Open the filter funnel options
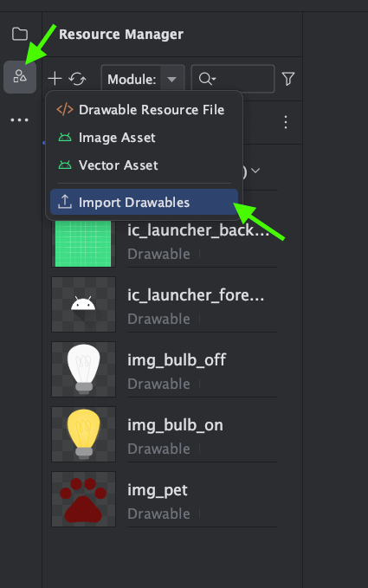The width and height of the screenshot is (368, 588). pyautogui.click(x=288, y=79)
